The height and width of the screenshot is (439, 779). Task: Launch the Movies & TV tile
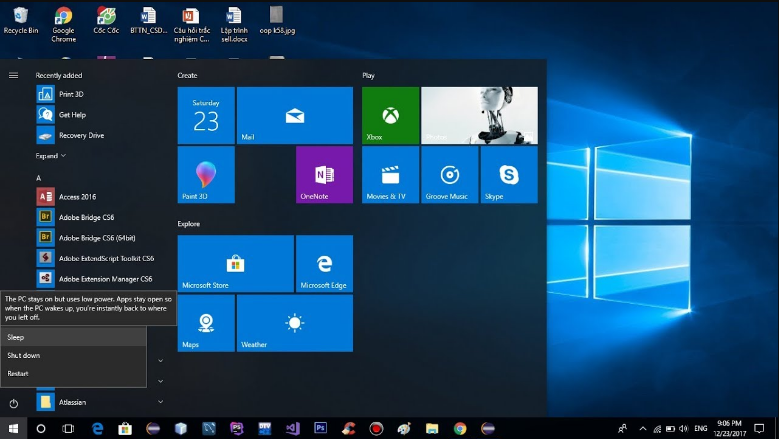(x=390, y=175)
